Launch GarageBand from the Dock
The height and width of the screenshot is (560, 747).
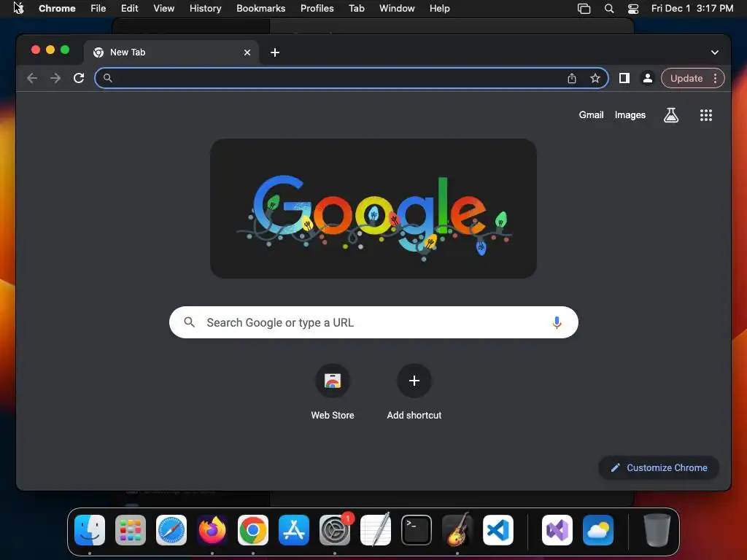pyautogui.click(x=457, y=530)
